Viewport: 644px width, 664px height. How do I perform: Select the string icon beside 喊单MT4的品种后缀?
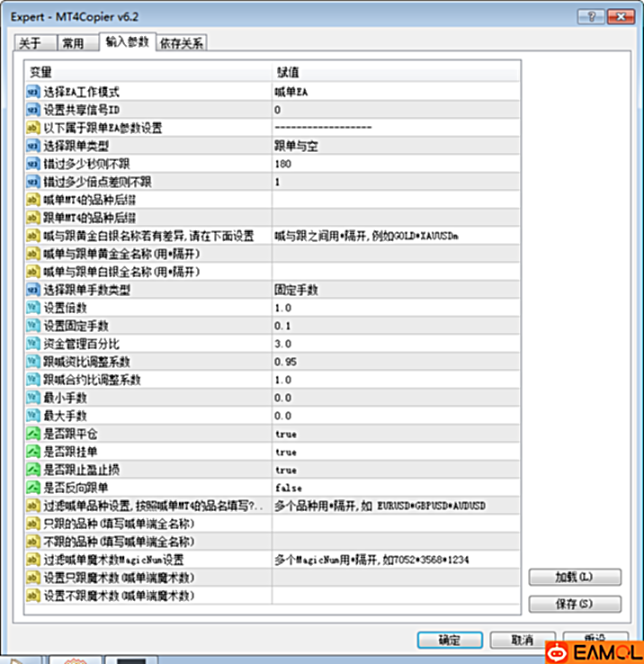[33, 199]
